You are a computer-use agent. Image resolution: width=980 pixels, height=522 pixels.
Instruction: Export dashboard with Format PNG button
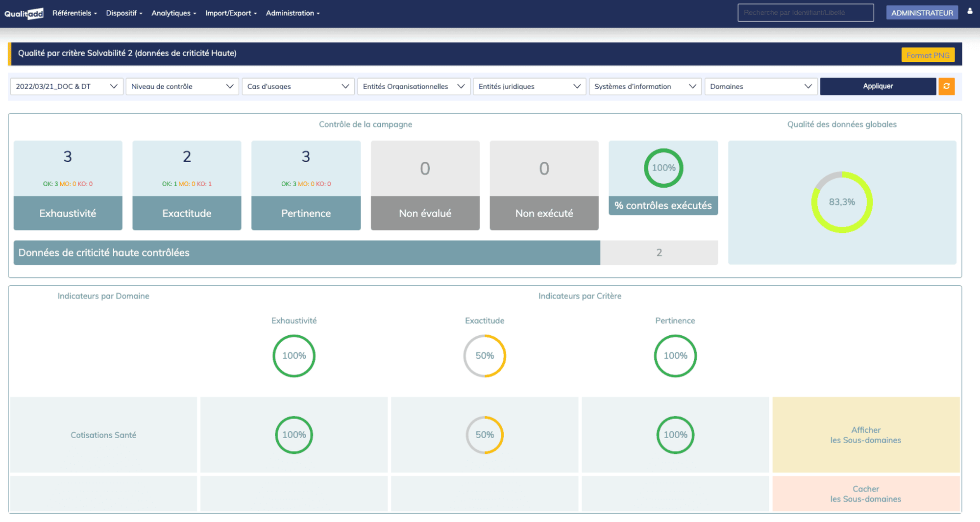tap(928, 55)
